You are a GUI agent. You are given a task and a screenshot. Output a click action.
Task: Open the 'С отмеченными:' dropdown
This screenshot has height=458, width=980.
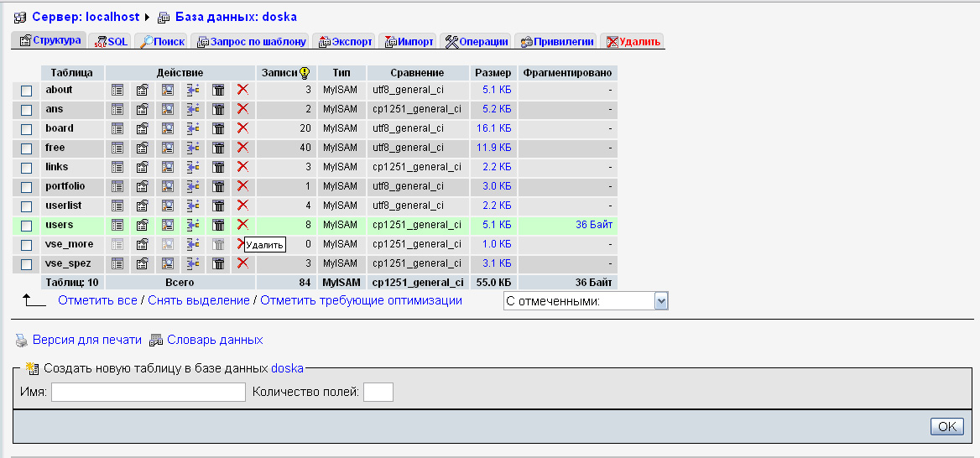coord(586,301)
